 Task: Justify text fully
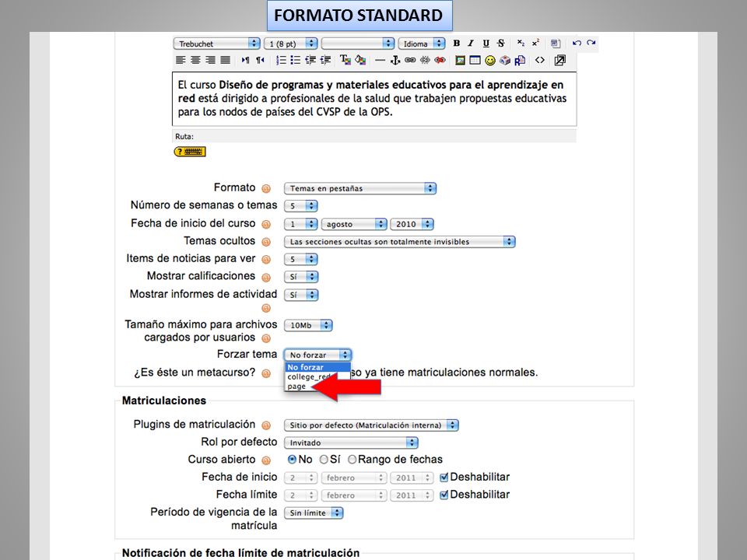coord(226,60)
